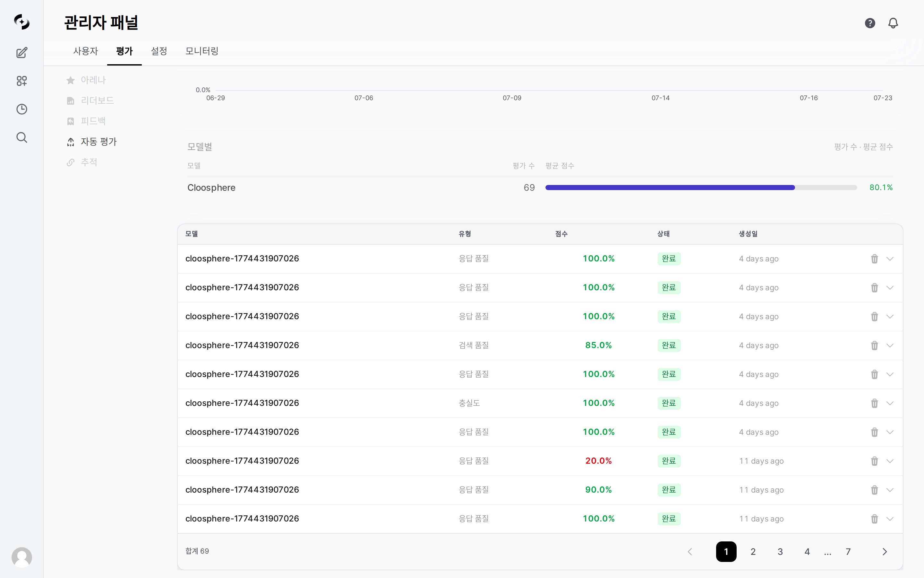
Task: Open help with the question mark icon
Action: coord(870,23)
